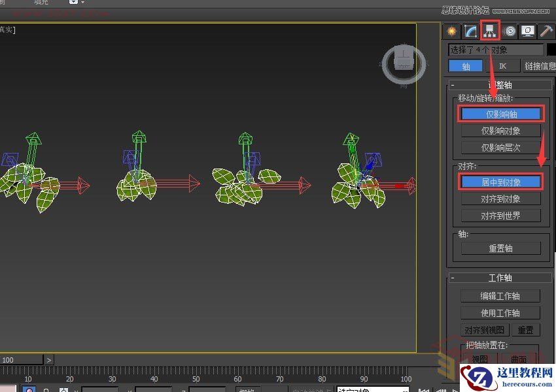Collapse the 工作轴 rollout
This screenshot has height=392, width=556.
453,278
